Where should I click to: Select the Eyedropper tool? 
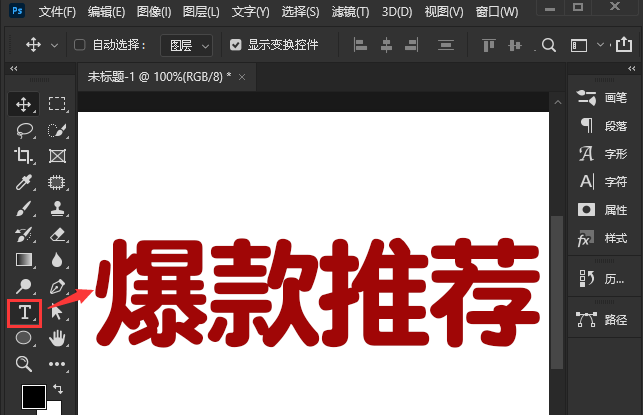pyautogui.click(x=24, y=182)
